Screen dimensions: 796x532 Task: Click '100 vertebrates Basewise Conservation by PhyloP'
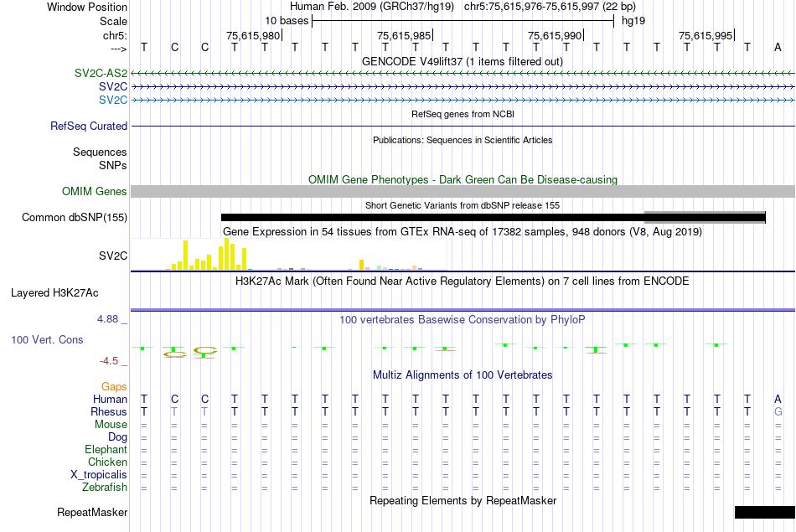[x=463, y=320]
